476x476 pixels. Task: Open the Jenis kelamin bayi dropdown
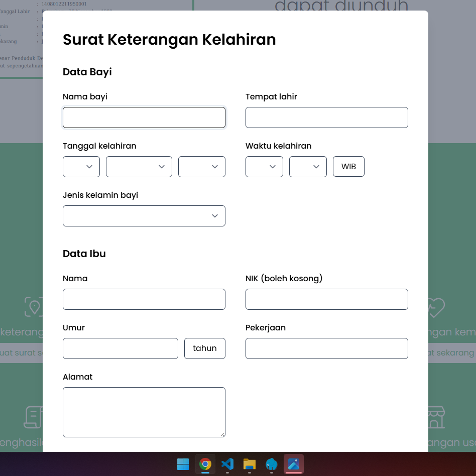coord(144,216)
